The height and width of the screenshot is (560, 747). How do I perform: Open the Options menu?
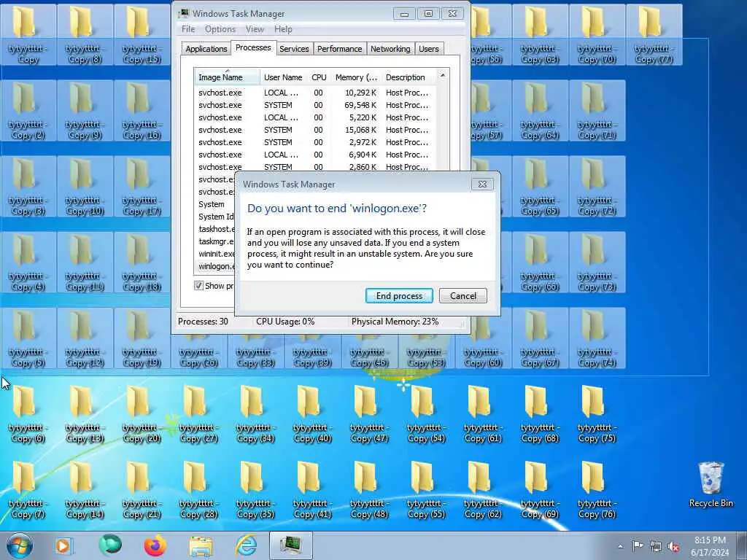pos(220,29)
